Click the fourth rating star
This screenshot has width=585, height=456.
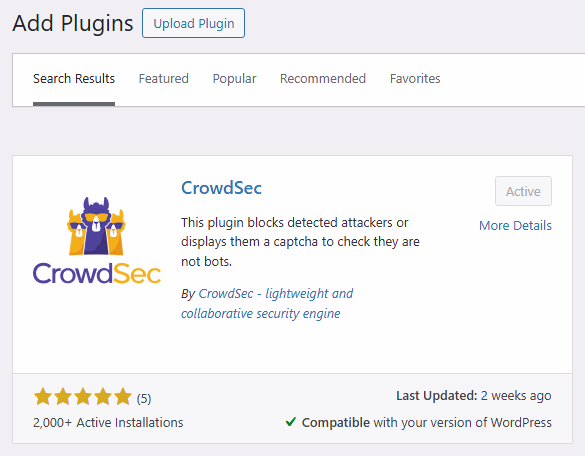[x=103, y=397]
